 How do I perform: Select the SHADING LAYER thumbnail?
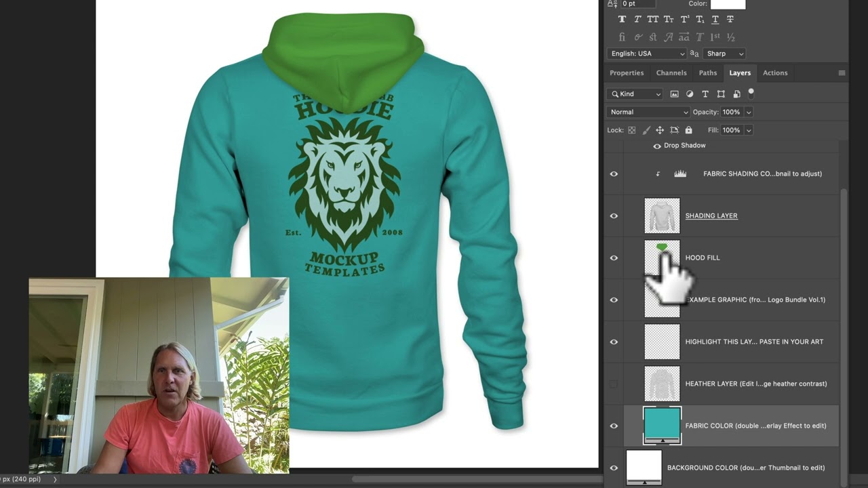tap(662, 216)
